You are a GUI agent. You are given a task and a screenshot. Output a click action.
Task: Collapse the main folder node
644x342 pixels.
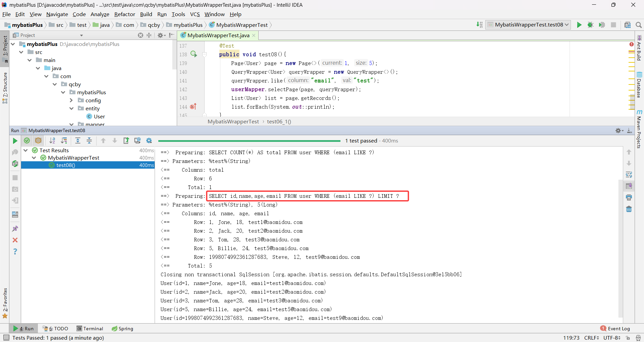pos(30,60)
